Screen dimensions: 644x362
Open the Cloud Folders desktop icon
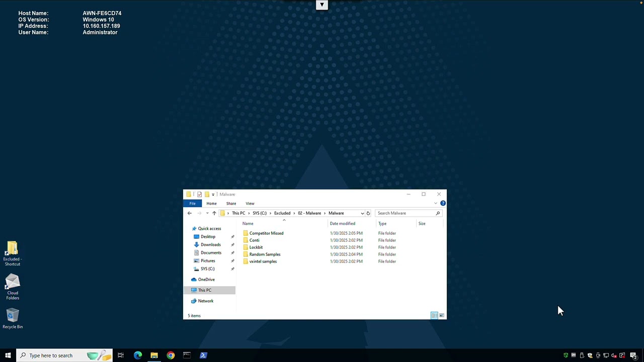tap(13, 287)
